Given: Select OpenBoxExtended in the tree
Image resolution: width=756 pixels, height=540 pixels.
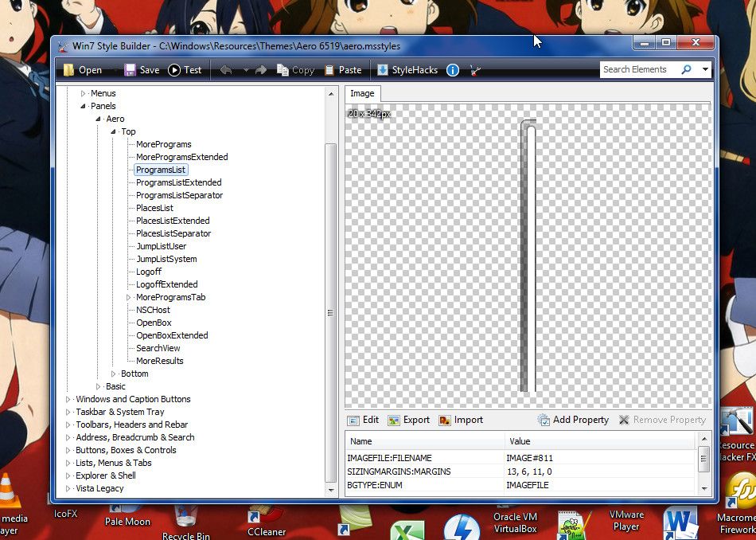Looking at the screenshot, I should (172, 335).
